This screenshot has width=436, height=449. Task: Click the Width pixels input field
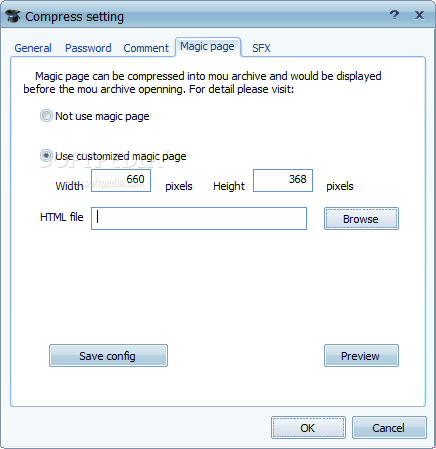click(121, 180)
